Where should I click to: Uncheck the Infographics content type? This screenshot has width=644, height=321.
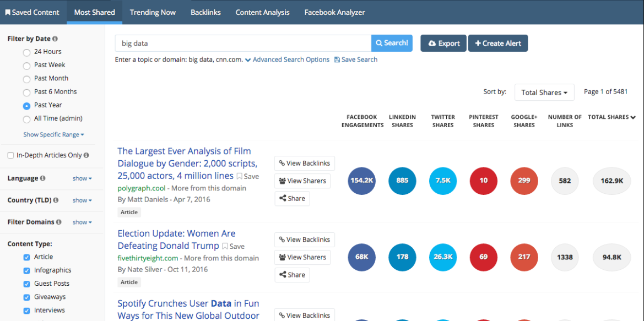[x=26, y=270]
